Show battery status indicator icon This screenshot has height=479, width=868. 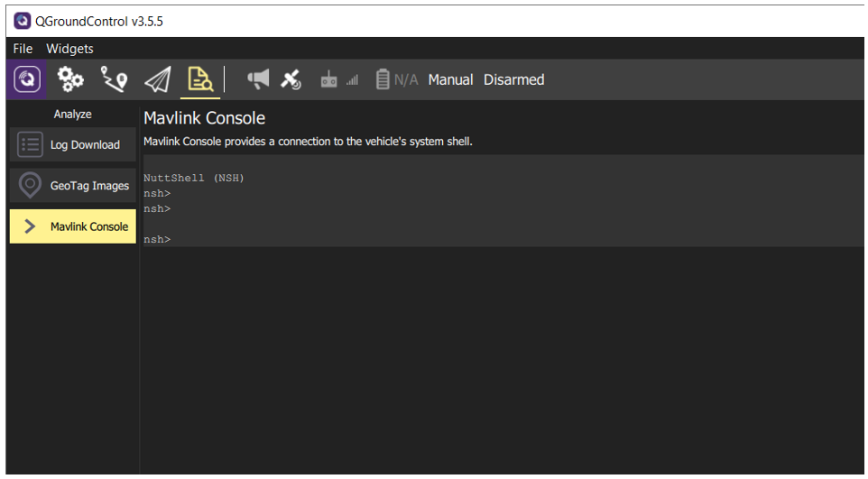[383, 79]
